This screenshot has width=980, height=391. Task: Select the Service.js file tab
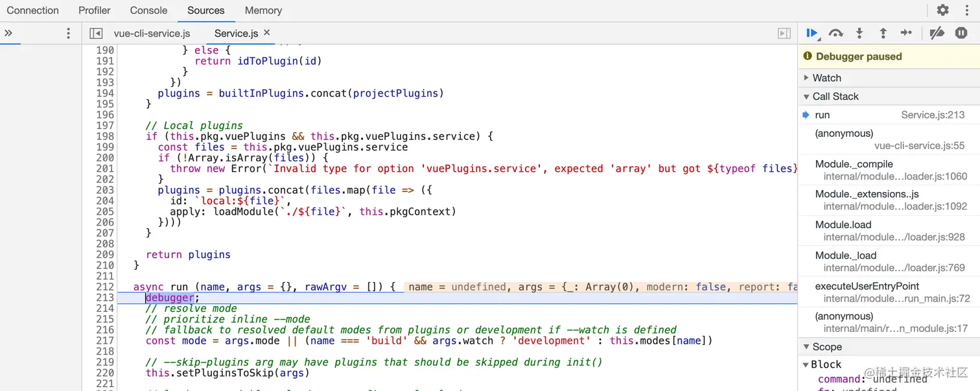[236, 33]
